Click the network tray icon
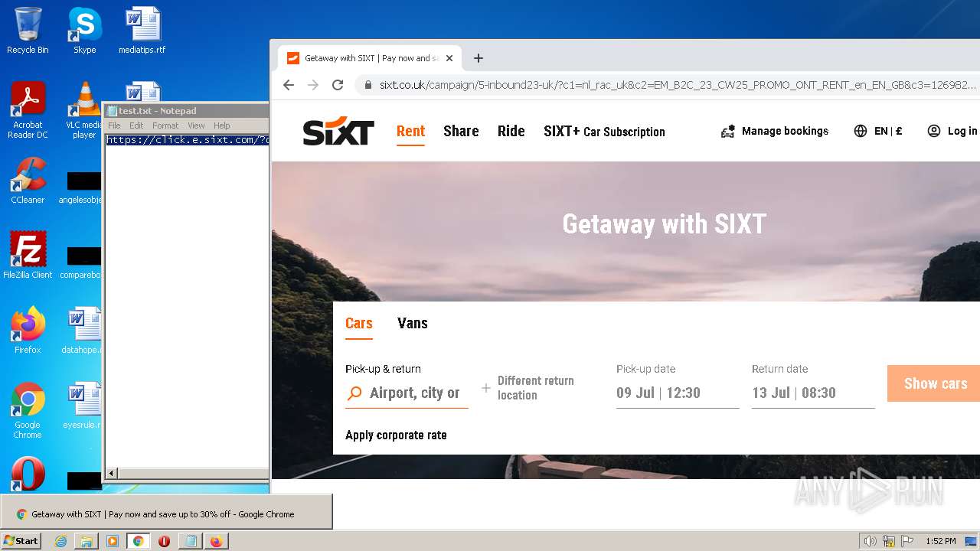Viewport: 980px width, 551px height. pos(889,541)
